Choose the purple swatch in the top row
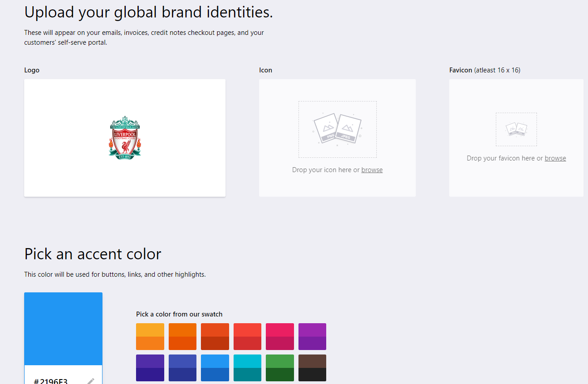Viewport: 588px width, 384px height. pyautogui.click(x=312, y=337)
